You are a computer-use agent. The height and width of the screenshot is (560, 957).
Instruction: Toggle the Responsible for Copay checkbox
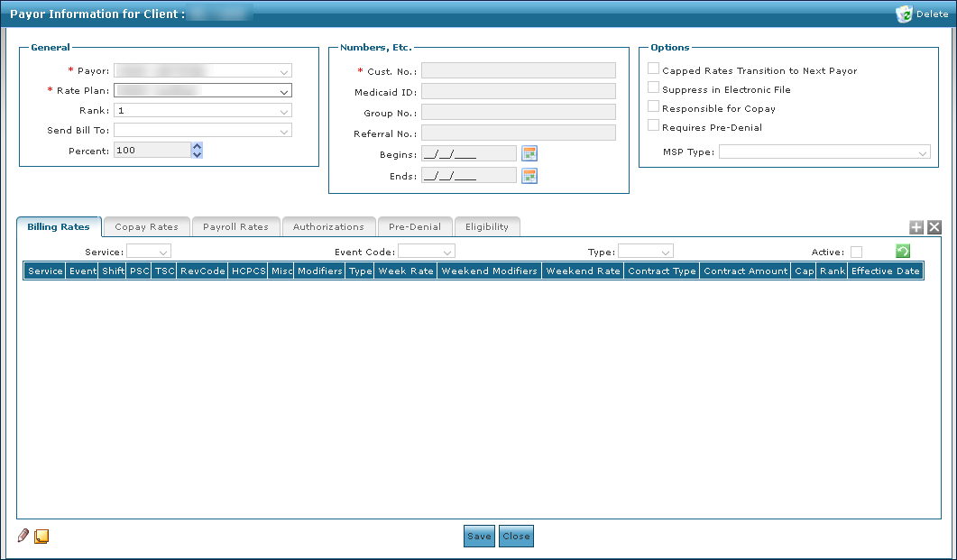click(654, 107)
